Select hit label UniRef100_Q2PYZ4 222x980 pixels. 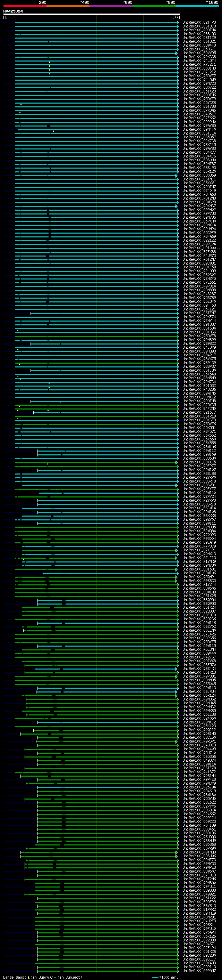pos(199,496)
